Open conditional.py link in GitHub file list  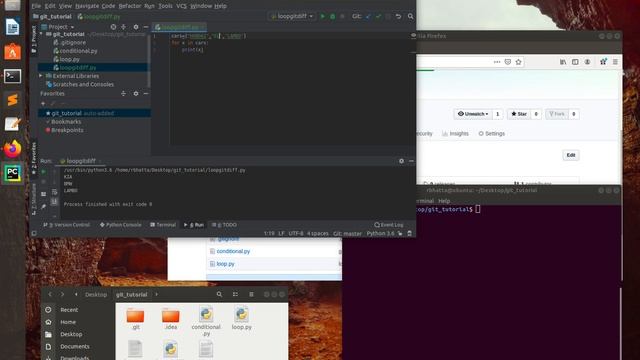pyautogui.click(x=233, y=251)
